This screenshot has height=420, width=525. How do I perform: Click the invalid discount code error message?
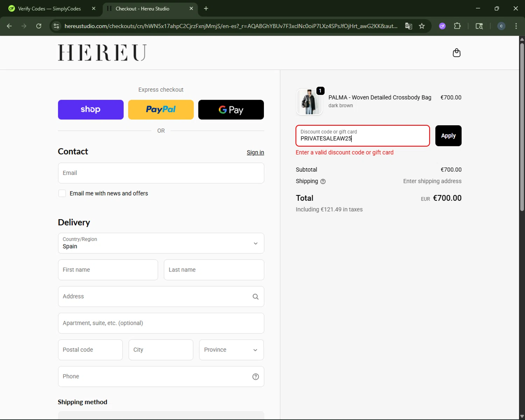(344, 153)
